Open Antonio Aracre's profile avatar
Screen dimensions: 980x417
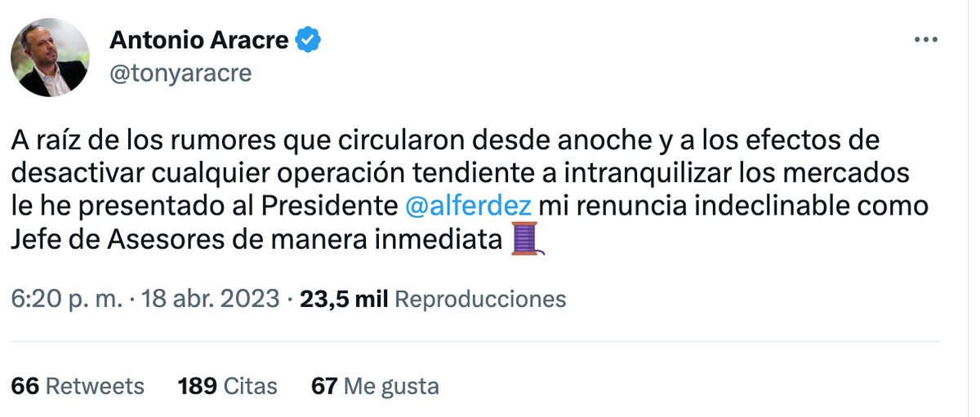tap(50, 58)
